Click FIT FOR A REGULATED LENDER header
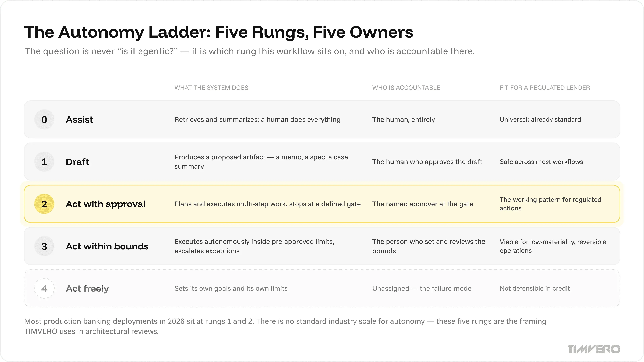644x362 pixels. point(545,88)
